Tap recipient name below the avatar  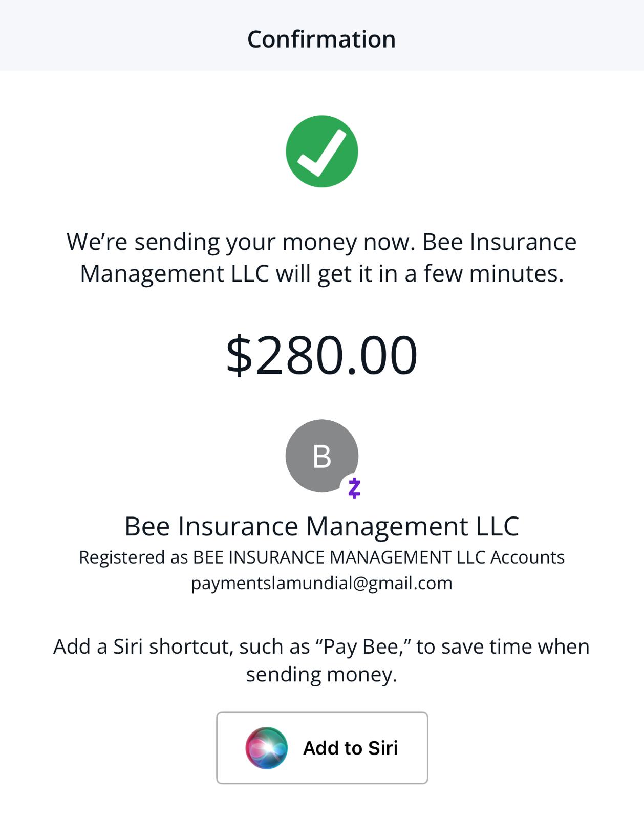(x=321, y=526)
